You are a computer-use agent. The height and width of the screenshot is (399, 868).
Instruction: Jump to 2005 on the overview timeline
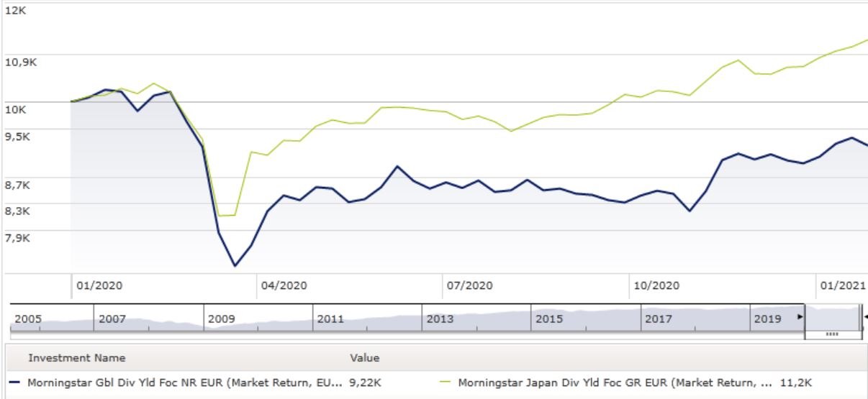(28, 318)
